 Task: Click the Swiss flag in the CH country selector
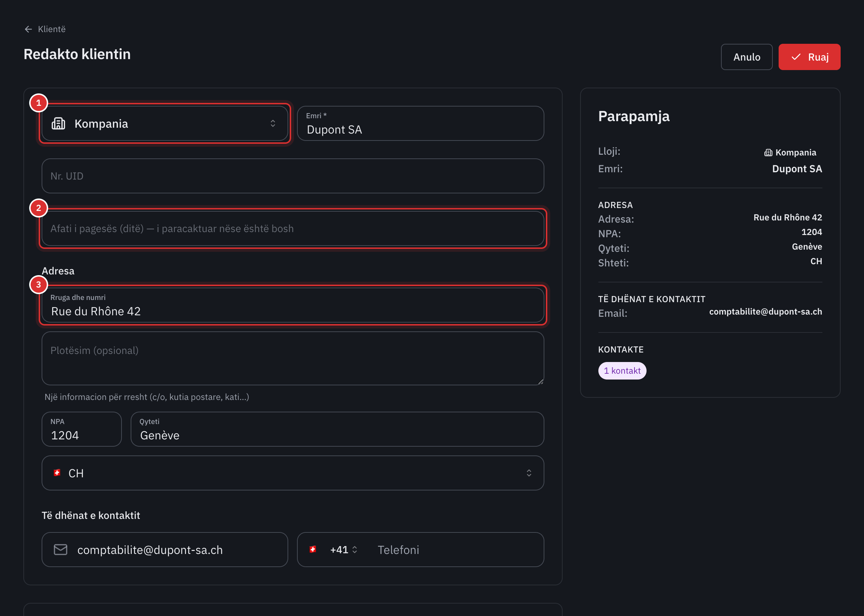(57, 473)
